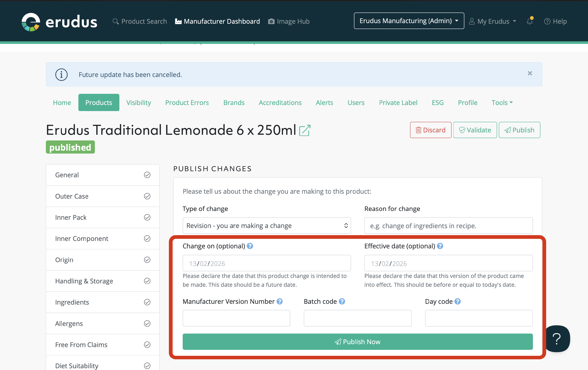The width and height of the screenshot is (588, 370).
Task: Dismiss the future update cancelled alert
Action: coord(530,73)
